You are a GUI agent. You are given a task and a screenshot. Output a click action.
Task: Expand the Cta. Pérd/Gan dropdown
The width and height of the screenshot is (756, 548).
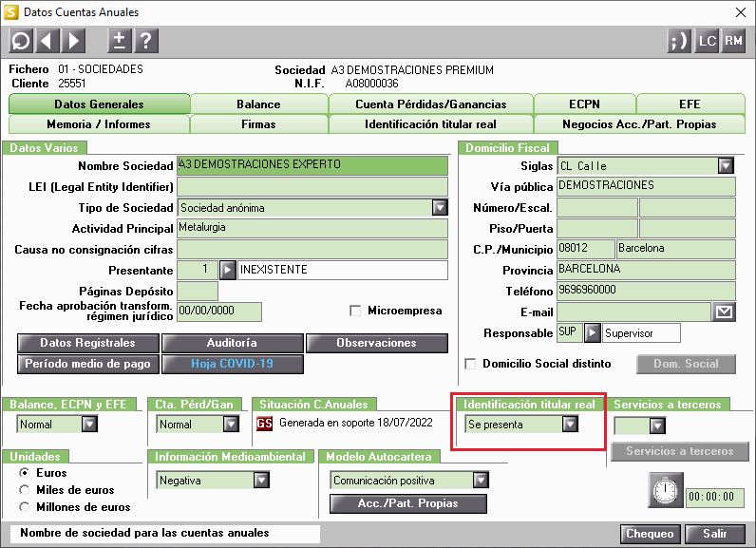231,425
